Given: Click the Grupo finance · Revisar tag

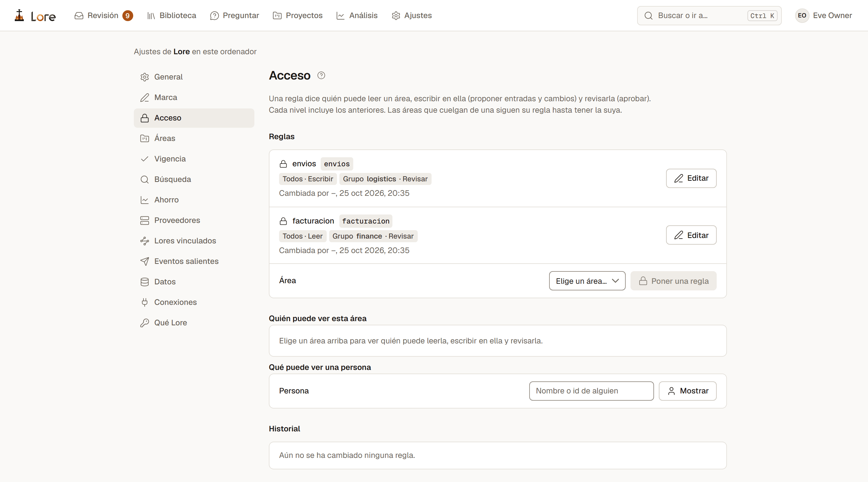Looking at the screenshot, I should click(373, 236).
